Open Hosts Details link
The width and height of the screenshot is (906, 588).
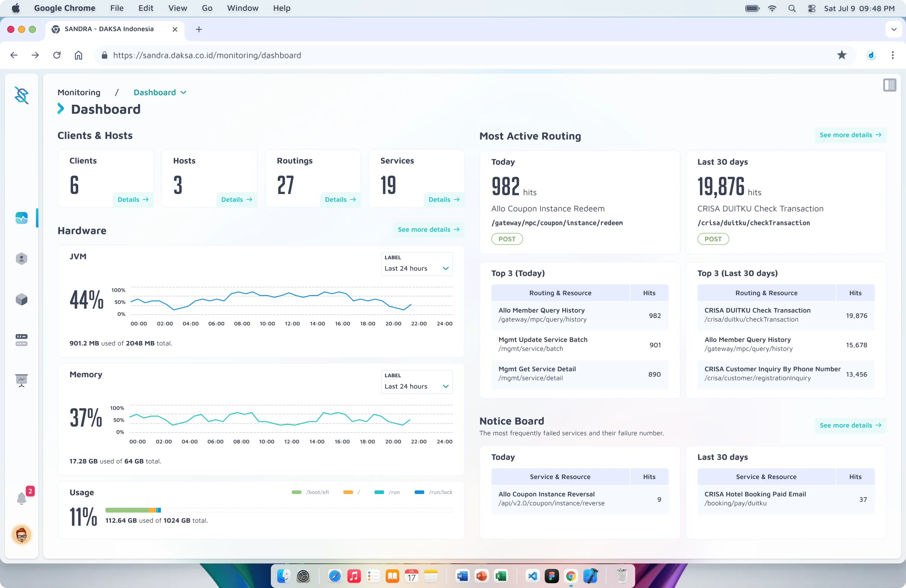tap(236, 200)
